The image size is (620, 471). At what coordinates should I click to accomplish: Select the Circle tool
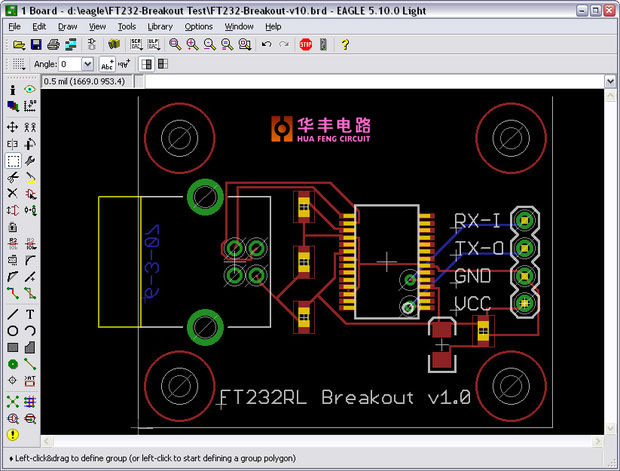pos(13,331)
